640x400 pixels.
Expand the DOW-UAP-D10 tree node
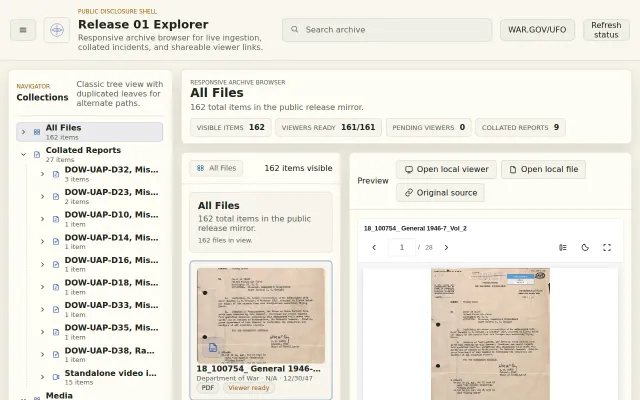42,219
